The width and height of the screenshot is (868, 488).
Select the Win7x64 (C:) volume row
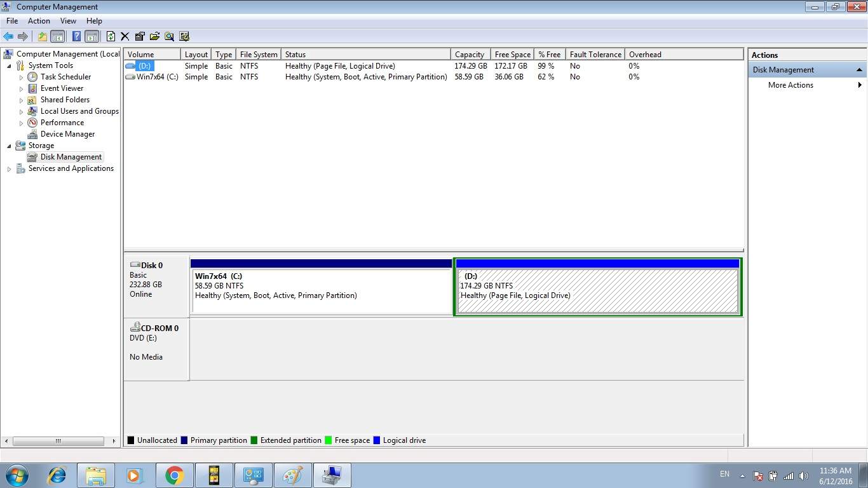(x=433, y=77)
